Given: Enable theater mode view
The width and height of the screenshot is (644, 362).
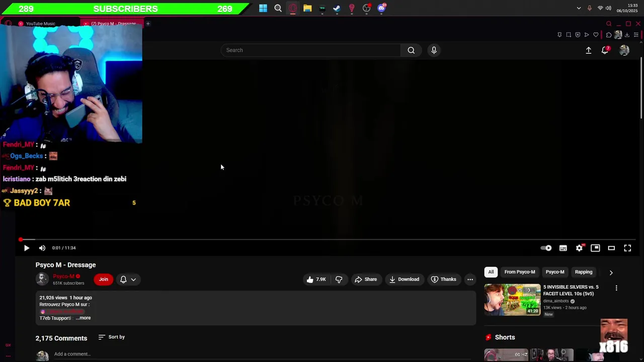Looking at the screenshot, I should click(611, 248).
